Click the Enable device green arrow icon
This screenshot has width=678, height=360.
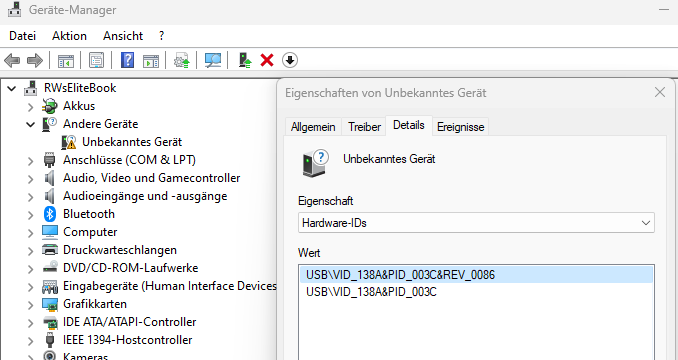(245, 60)
